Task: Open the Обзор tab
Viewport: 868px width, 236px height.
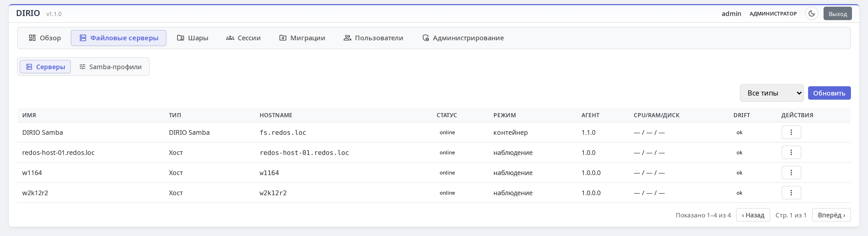Action: (x=45, y=38)
